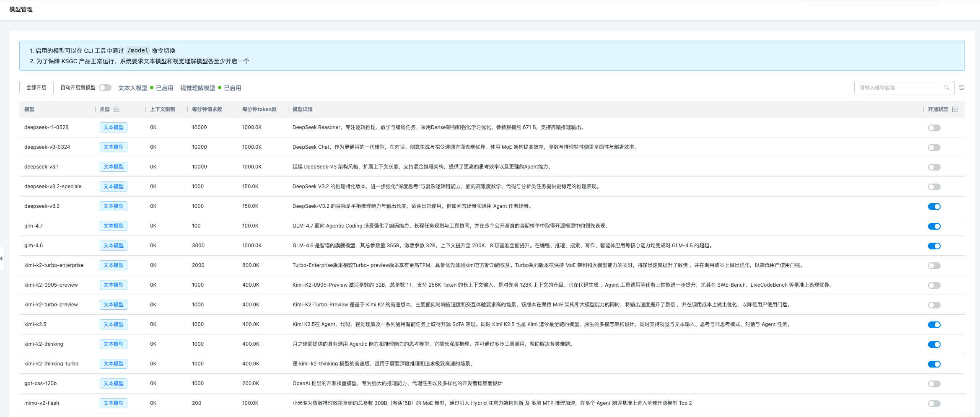Click the 800.0K token value for kimi-k2-turbo-enterprise

coord(251,265)
